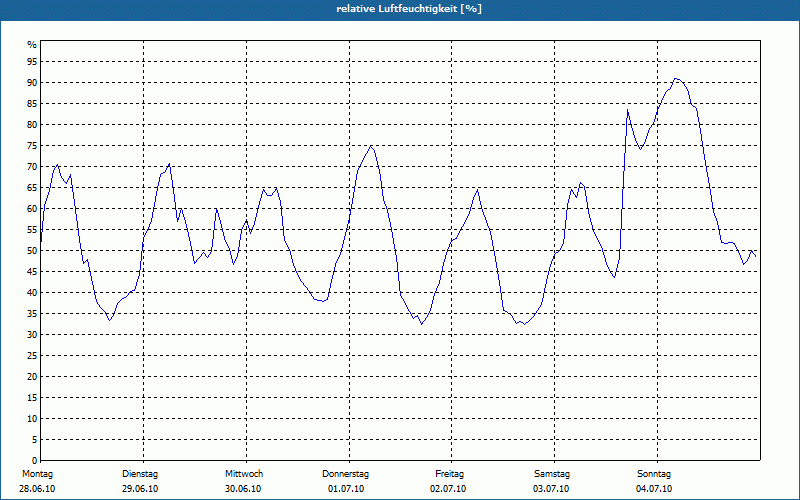Click the 5 value on the y-axis
Viewport: 800px width, 500px height.
(35, 440)
